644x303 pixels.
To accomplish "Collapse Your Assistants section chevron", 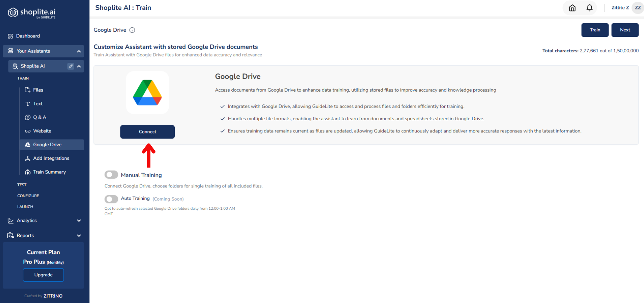I will [x=79, y=51].
